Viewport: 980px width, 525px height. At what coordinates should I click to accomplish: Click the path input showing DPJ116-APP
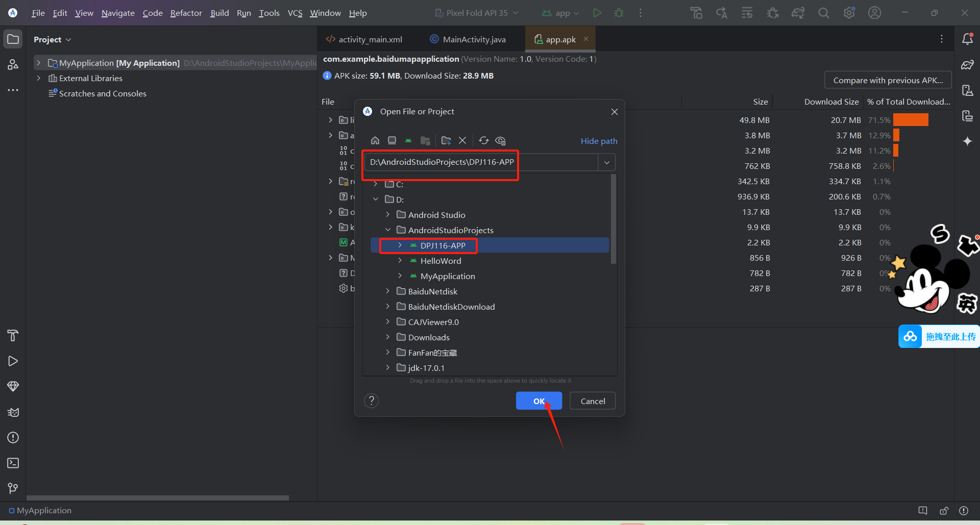(440, 162)
